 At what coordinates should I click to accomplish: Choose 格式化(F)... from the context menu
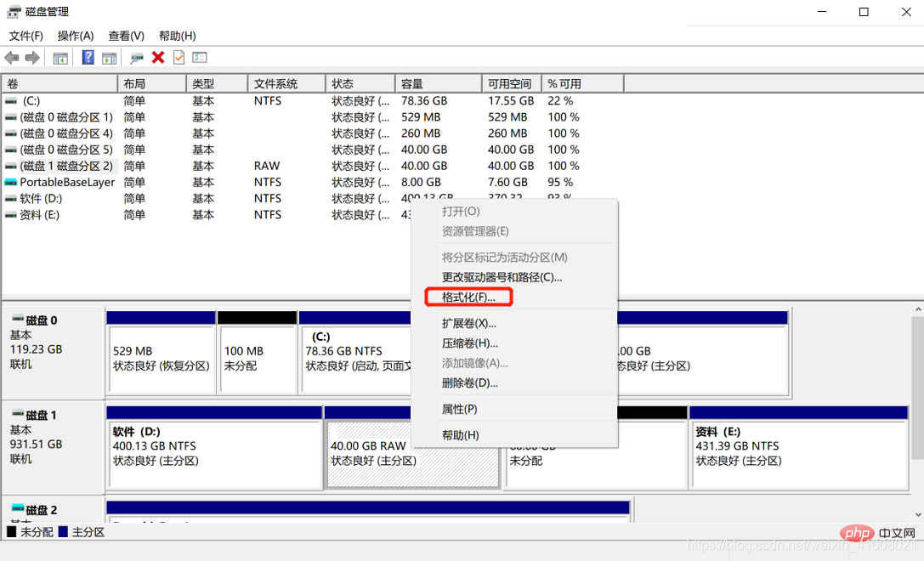(468, 297)
